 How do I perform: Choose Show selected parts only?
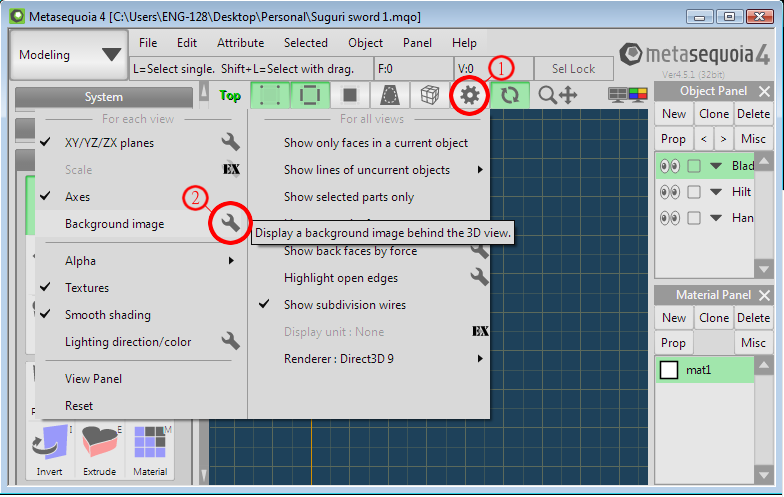coord(349,197)
